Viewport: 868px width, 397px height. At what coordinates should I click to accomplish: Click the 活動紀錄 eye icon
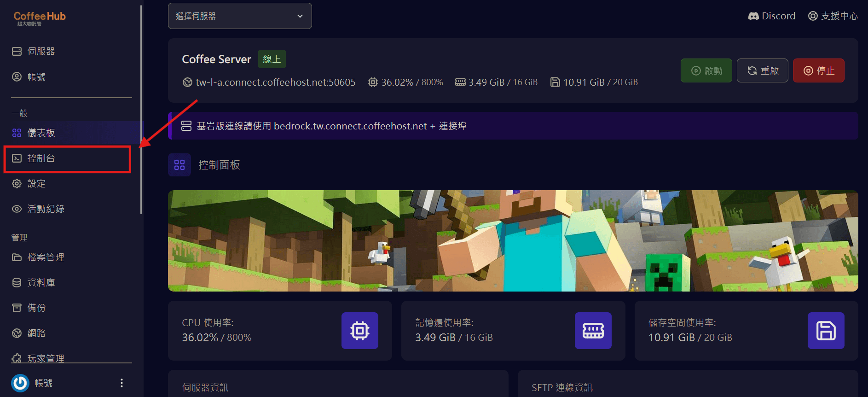pos(17,209)
